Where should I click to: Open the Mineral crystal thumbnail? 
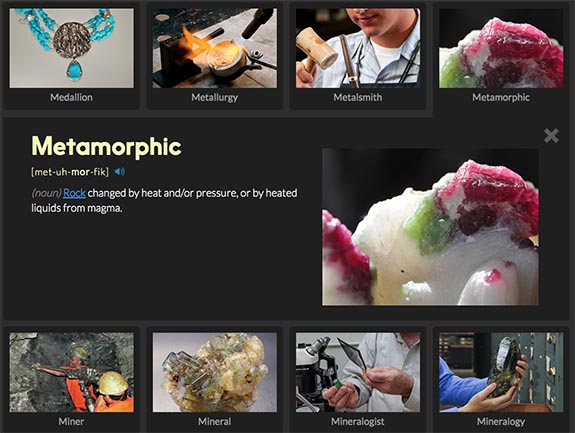[x=215, y=372]
